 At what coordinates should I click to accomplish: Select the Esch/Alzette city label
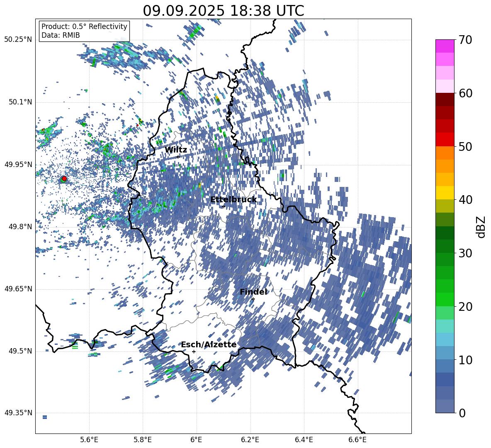pos(209,344)
